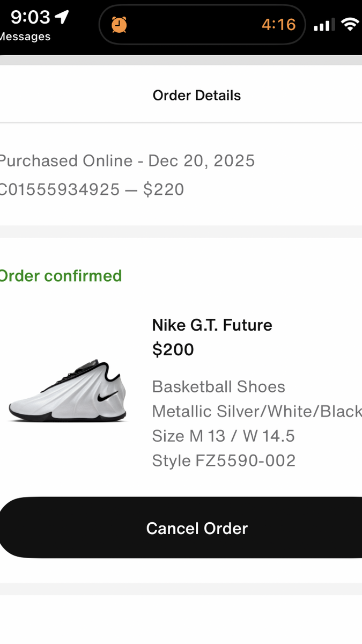This screenshot has width=362, height=644.
Task: Tap the Order Details header title
Action: [196, 96]
